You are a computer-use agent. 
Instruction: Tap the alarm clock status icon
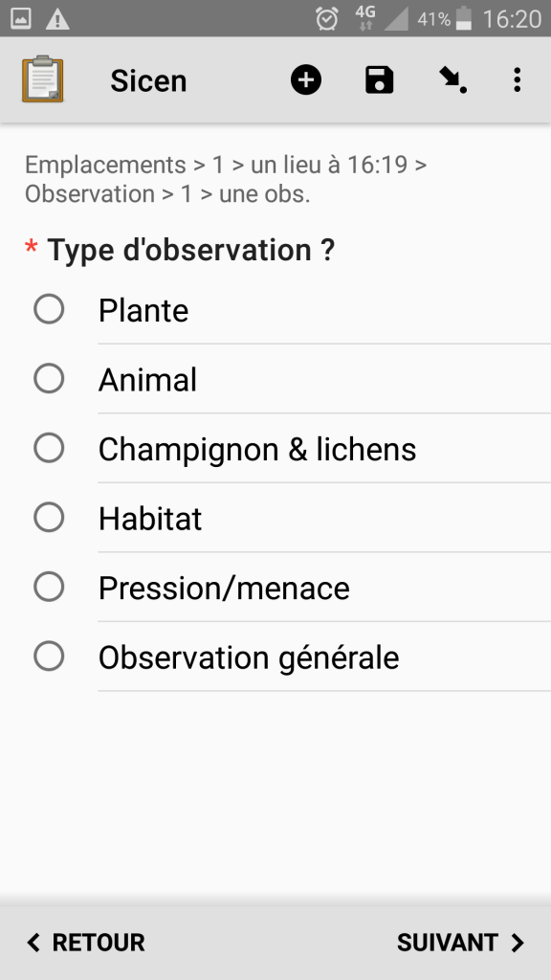tap(327, 19)
